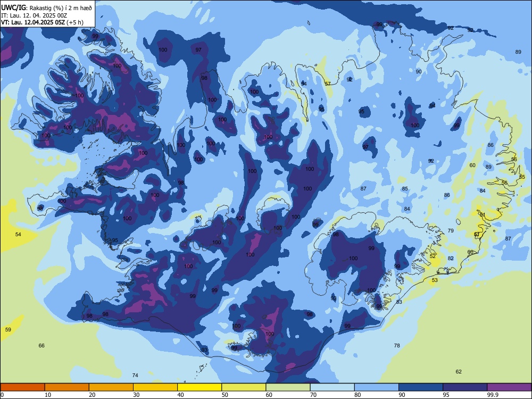Click the '57' value on the map
The height and width of the screenshot is (399, 532).
328,84
